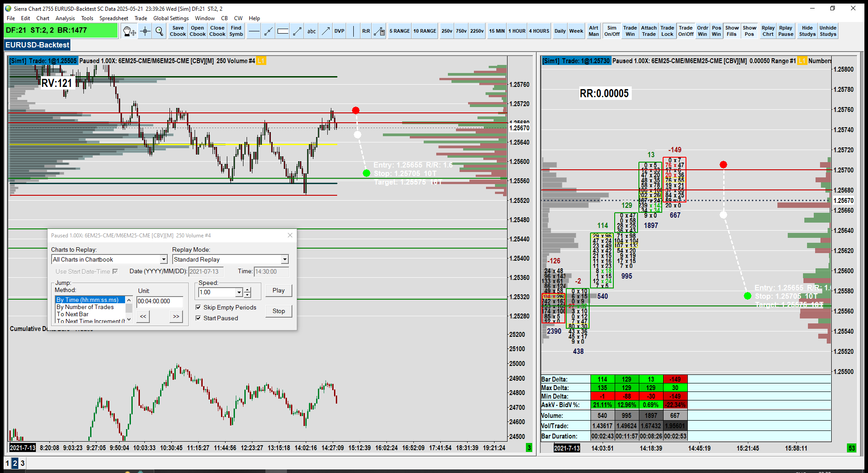
Task: Click Rplay Pause button
Action: click(786, 31)
